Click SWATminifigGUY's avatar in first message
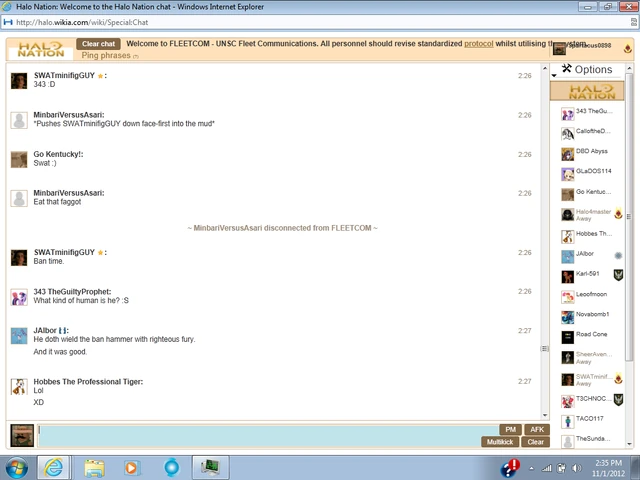 pyautogui.click(x=19, y=81)
